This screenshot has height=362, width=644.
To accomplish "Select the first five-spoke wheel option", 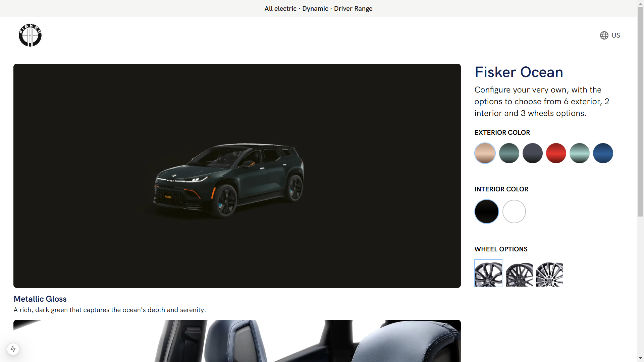I will click(x=488, y=273).
